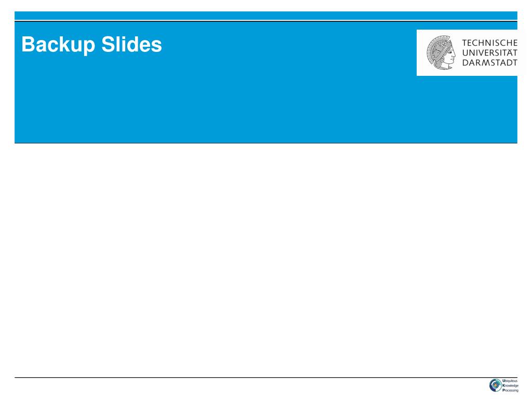532x399 pixels.
Task: Select the "Backup Slides" title text
Action: [x=91, y=45]
